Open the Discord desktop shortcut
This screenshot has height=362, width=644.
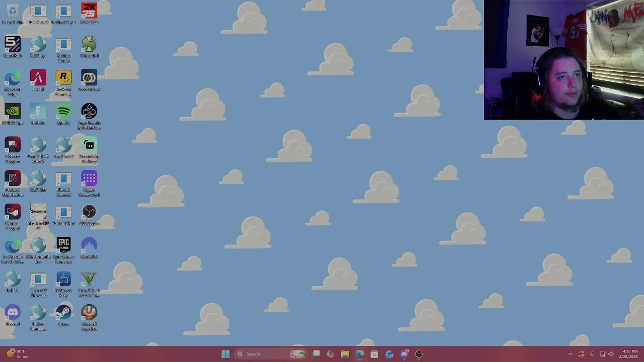(x=13, y=316)
